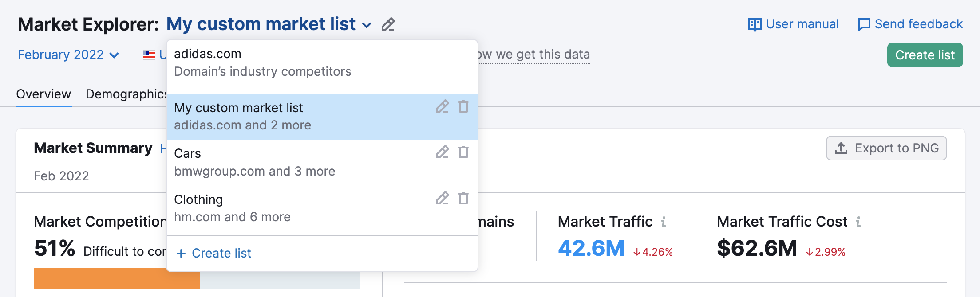Edit the My custom market list entry
The height and width of the screenshot is (297, 980).
[x=442, y=106]
